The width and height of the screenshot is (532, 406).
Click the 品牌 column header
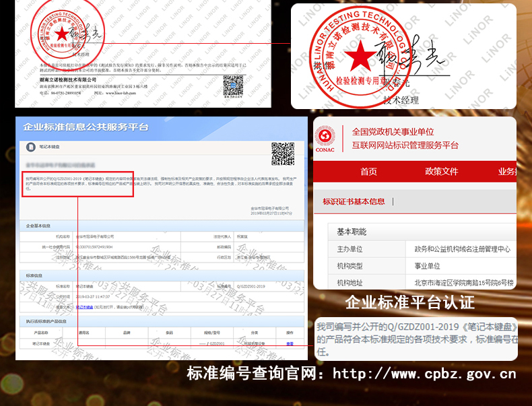pos(127,333)
